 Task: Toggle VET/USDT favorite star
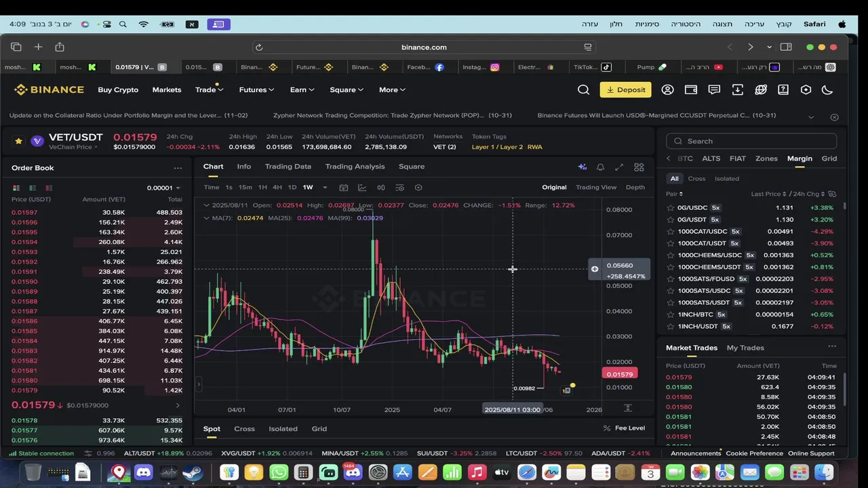[x=18, y=141]
